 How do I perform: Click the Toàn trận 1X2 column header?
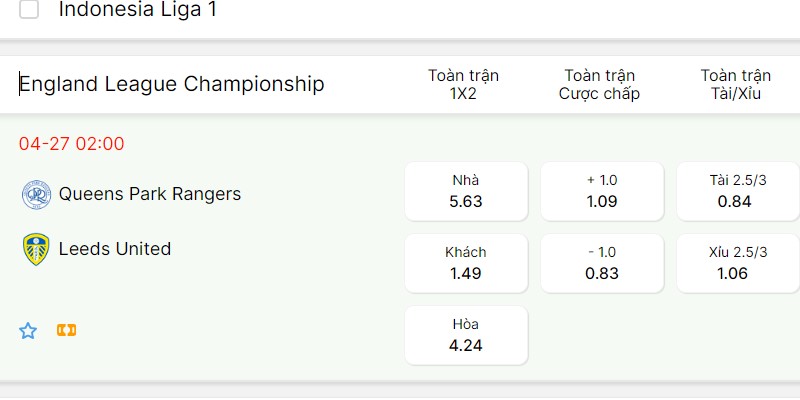click(x=463, y=84)
